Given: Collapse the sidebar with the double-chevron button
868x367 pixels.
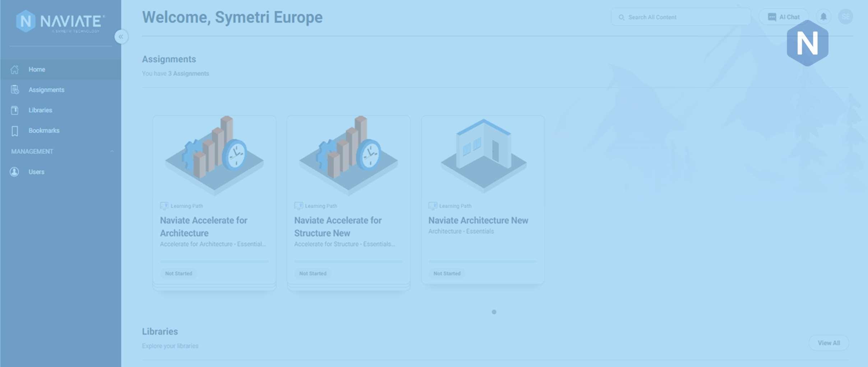Looking at the screenshot, I should pos(121,37).
